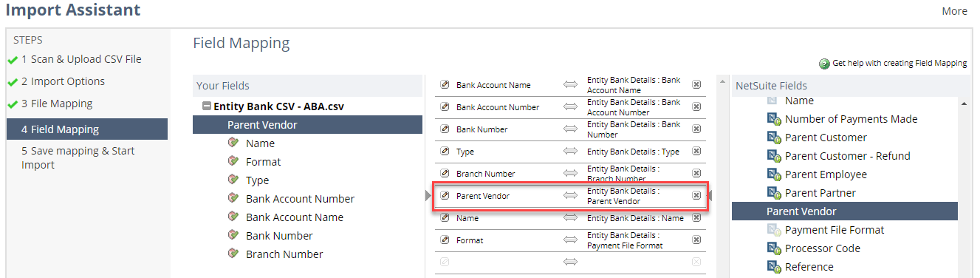This screenshot has height=278, width=980.
Task: Edit the Type mapping pencil icon
Action: pyautogui.click(x=445, y=152)
